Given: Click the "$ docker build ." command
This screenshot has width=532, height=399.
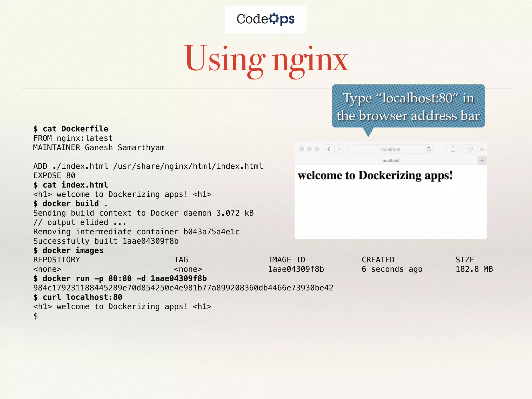Looking at the screenshot, I should click(x=71, y=204).
